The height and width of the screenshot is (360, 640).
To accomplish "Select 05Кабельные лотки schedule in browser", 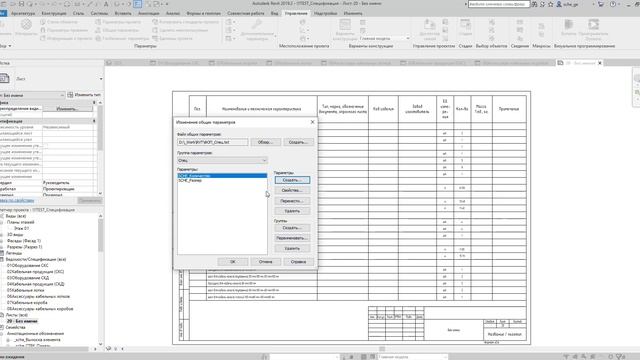I will point(26,290).
